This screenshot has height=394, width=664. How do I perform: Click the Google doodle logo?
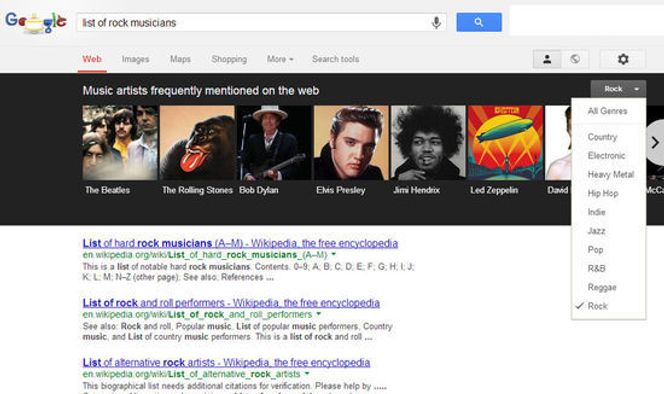tap(36, 22)
